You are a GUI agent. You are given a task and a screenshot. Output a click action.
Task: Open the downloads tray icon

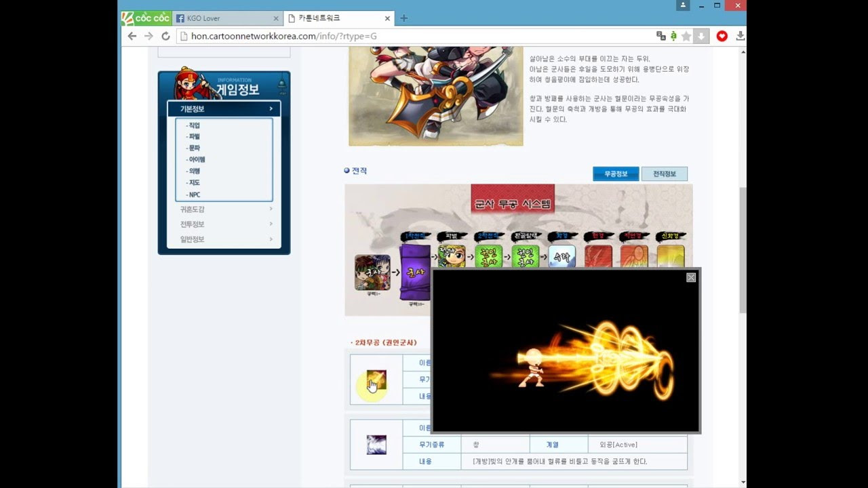740,36
